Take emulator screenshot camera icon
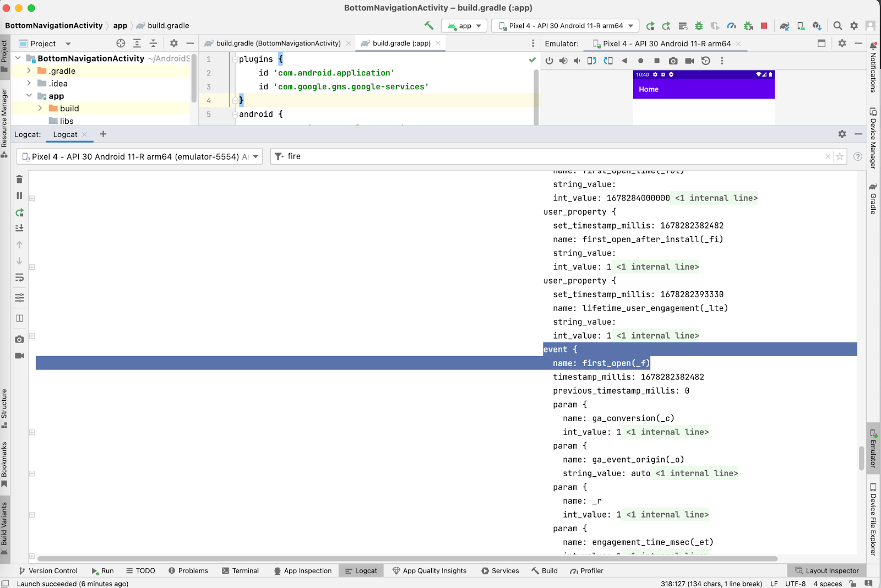Viewport: 881px width, 588px height. 673,61
